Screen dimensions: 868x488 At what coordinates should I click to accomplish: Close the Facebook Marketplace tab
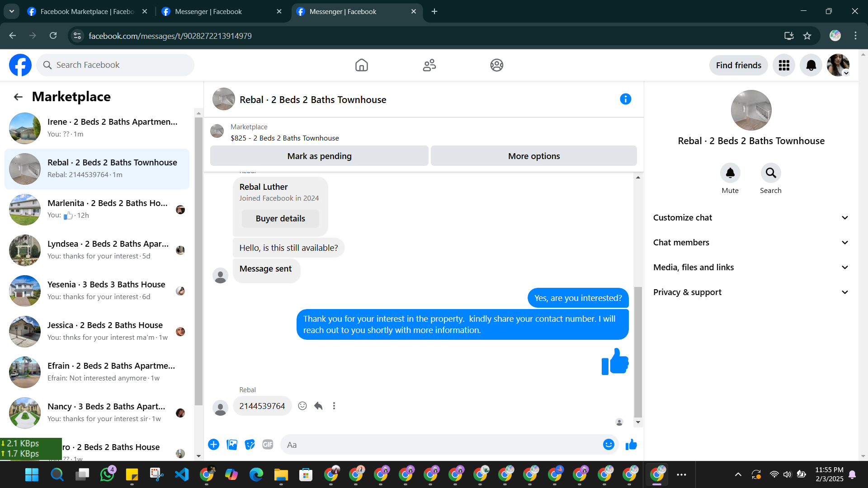[145, 11]
